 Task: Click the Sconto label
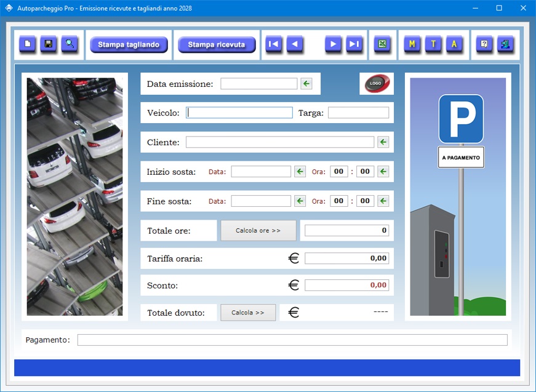[162, 286]
